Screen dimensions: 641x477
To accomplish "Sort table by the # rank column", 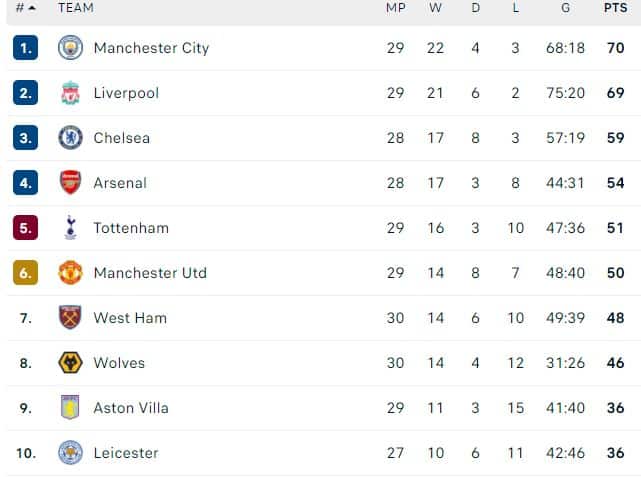I will (25, 8).
